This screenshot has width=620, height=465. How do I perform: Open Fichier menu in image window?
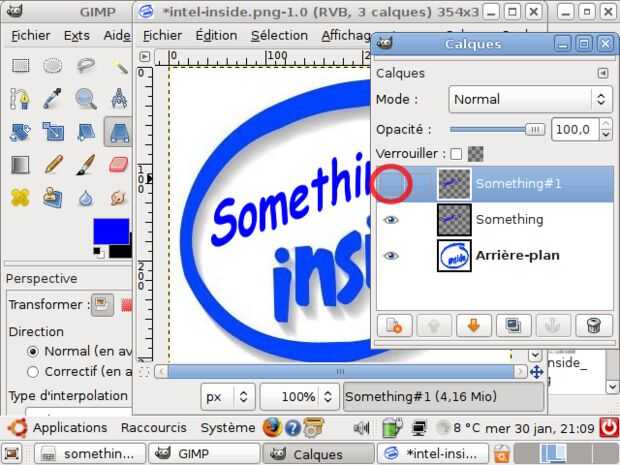point(162,36)
